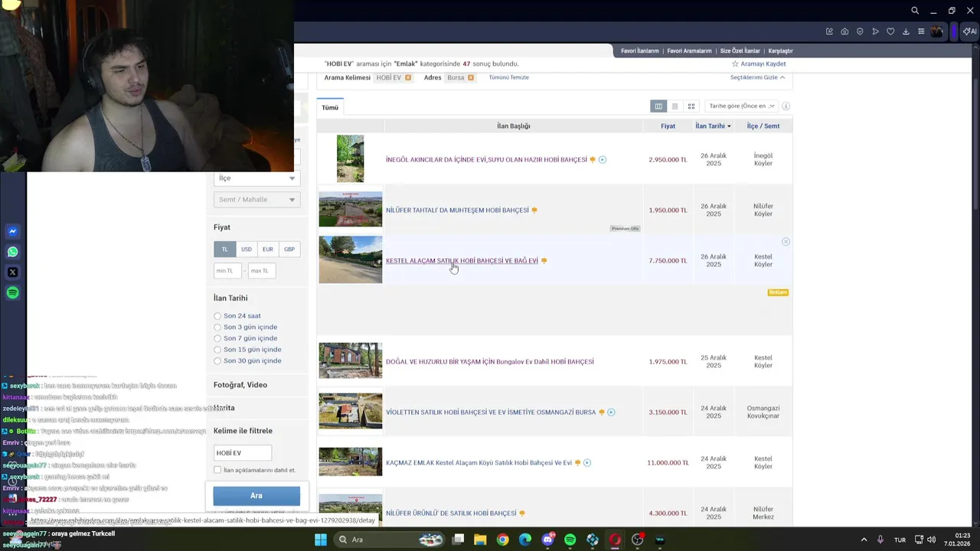The height and width of the screenshot is (551, 980).
Task: Click the sorting info icon
Action: click(x=786, y=106)
